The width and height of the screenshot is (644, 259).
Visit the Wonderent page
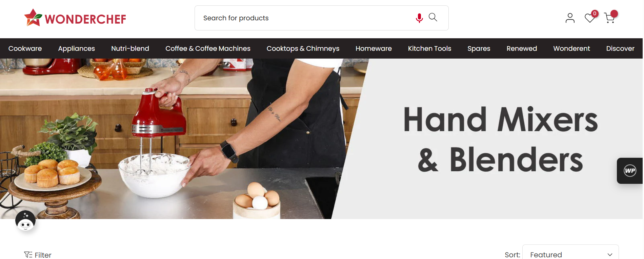point(571,48)
